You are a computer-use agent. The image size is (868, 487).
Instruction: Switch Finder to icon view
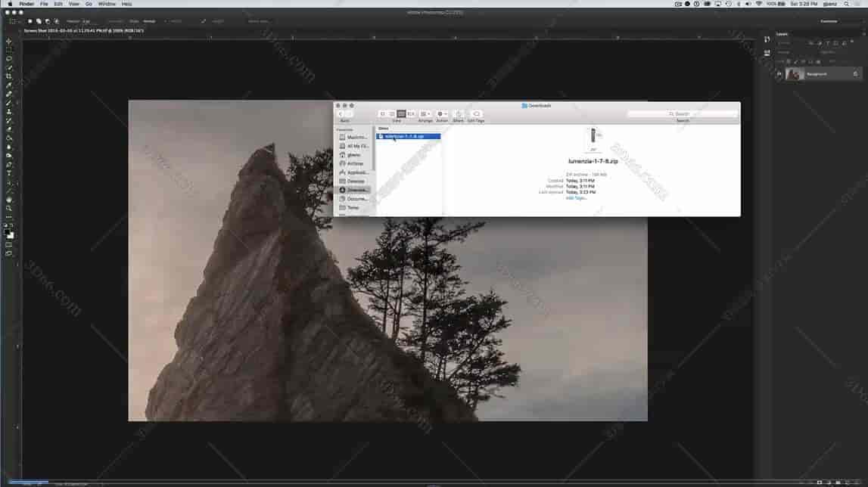[x=383, y=114]
